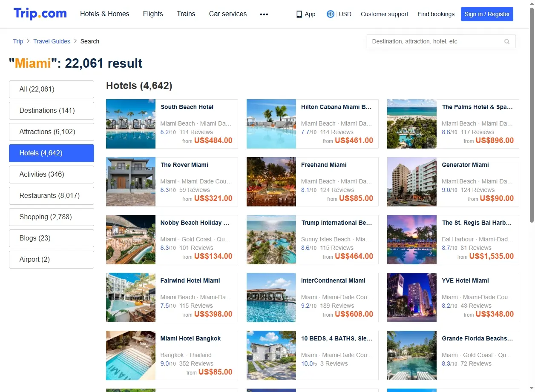Open 10 BEDS, 4 BATHS listing photo
Screen dimensions: 535x392
271,355
